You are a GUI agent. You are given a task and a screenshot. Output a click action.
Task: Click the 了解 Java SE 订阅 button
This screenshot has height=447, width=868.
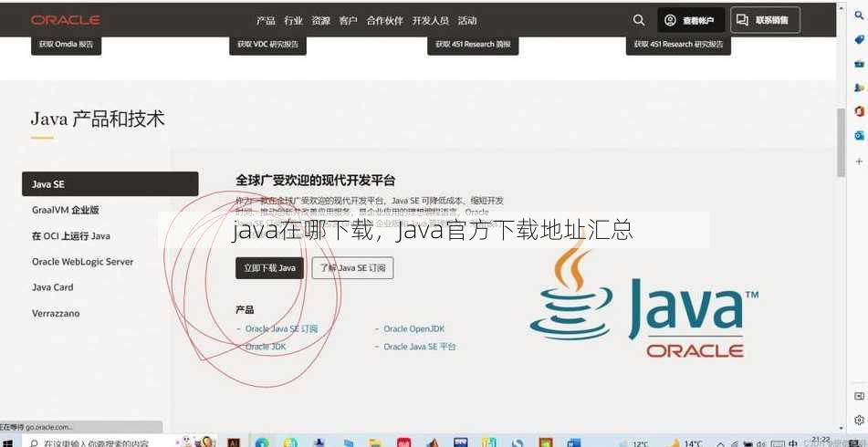coord(352,268)
